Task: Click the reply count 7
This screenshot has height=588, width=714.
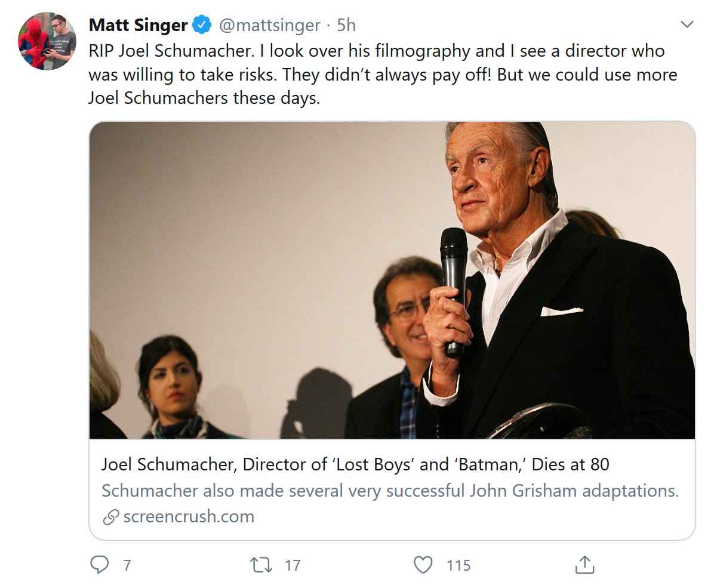Action: (x=127, y=565)
